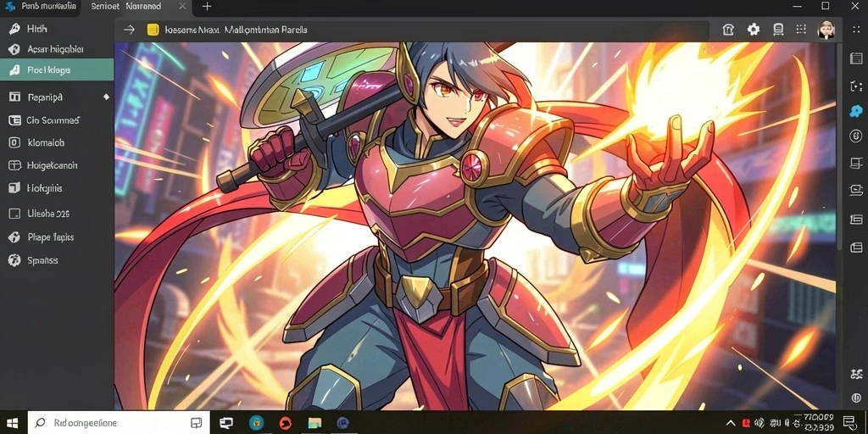Screen dimensions: 868x434
Task: Click the gear settings icon in toolbar
Action: [x=754, y=30]
